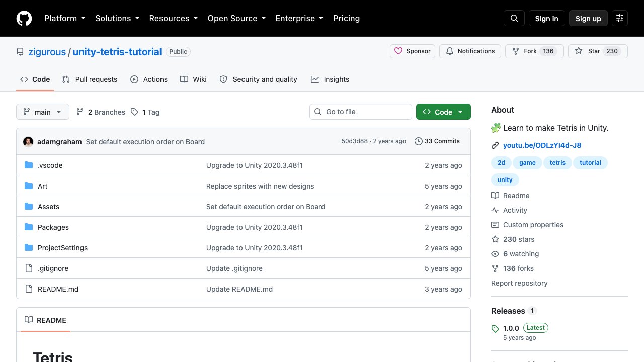Select the README tab in file viewer
This screenshot has width=644, height=362.
[x=45, y=320]
